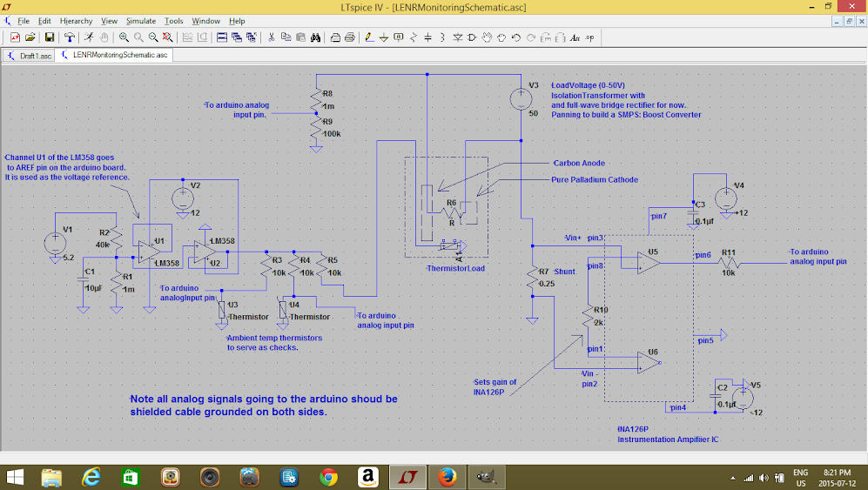
Task: Select the Cut scissors tool
Action: 272,37
